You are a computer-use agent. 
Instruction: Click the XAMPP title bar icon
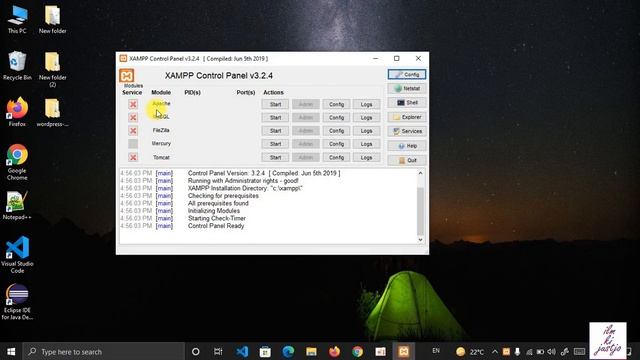click(x=123, y=58)
